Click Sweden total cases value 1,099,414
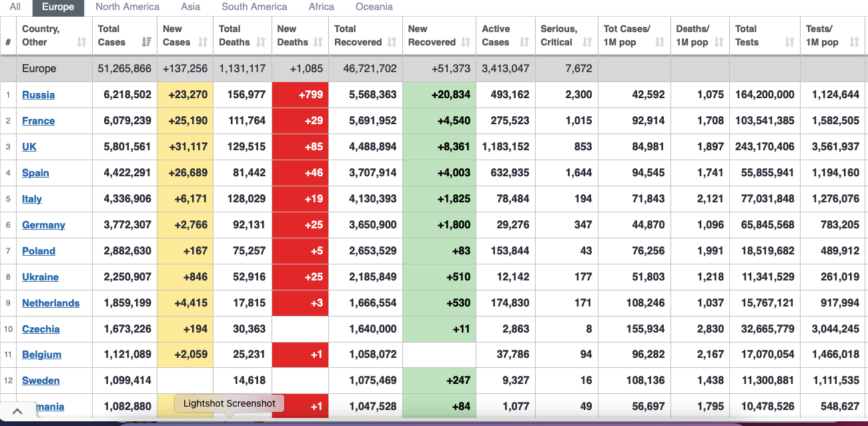Screen dimensions: 868x426 pyautogui.click(x=127, y=381)
